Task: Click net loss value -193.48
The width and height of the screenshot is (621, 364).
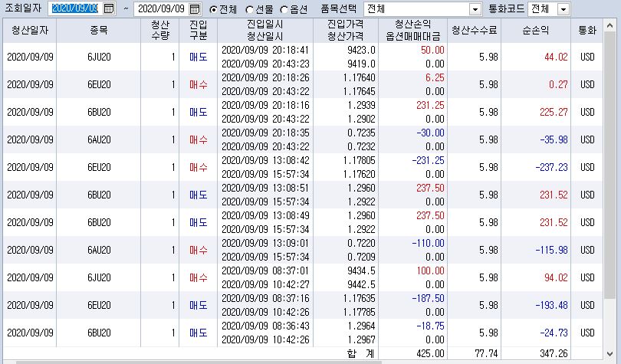Action: (551, 306)
